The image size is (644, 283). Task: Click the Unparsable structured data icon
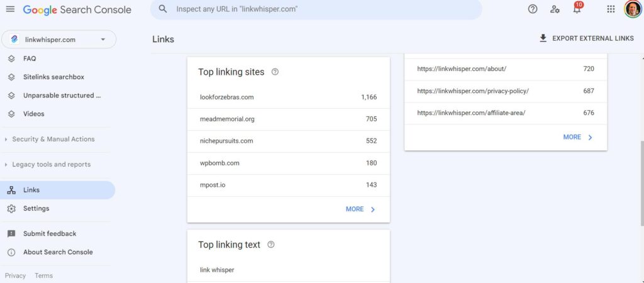pos(11,96)
